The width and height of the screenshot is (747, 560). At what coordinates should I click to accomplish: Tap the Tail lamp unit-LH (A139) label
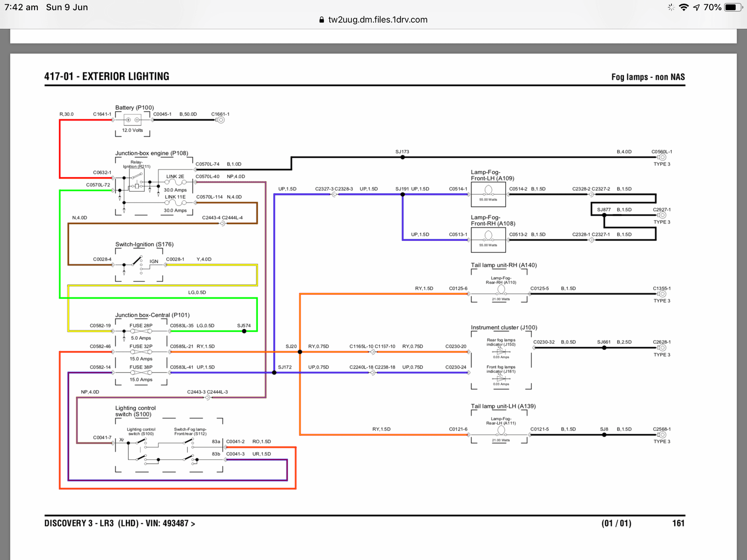pyautogui.click(x=503, y=406)
